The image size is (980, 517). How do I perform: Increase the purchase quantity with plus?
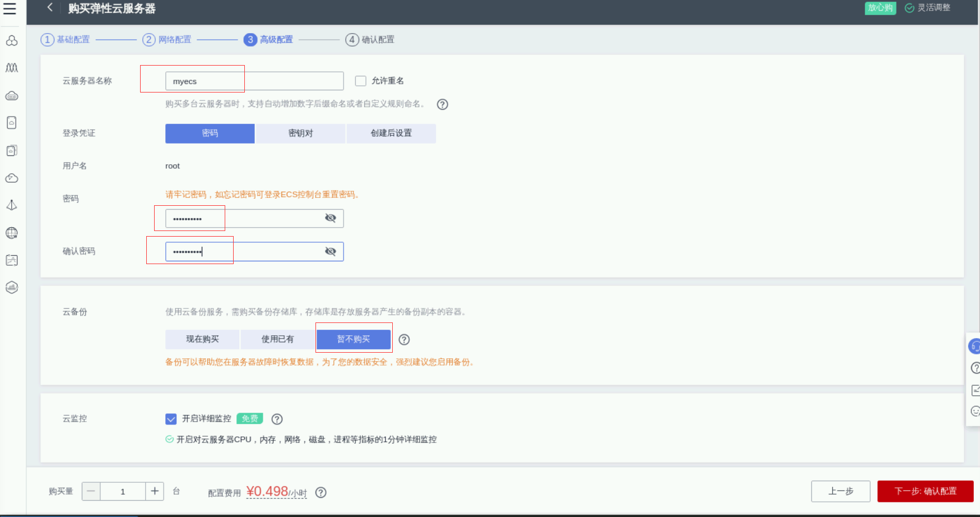[155, 491]
